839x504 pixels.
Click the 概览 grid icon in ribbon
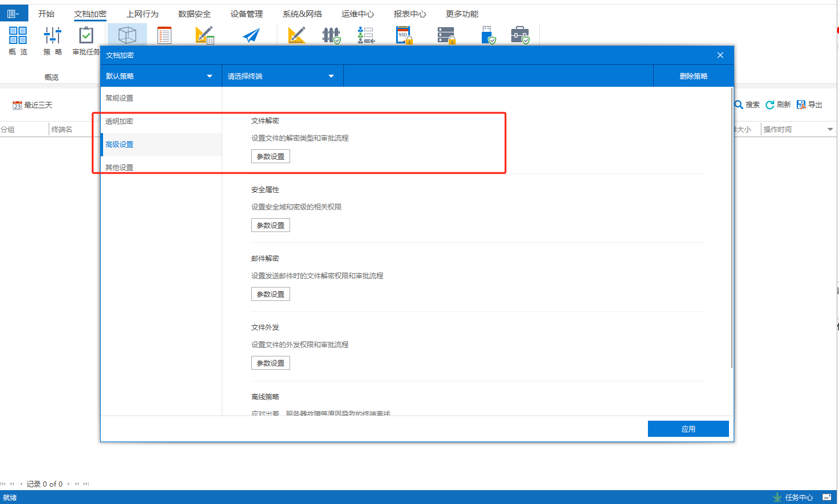tap(18, 36)
